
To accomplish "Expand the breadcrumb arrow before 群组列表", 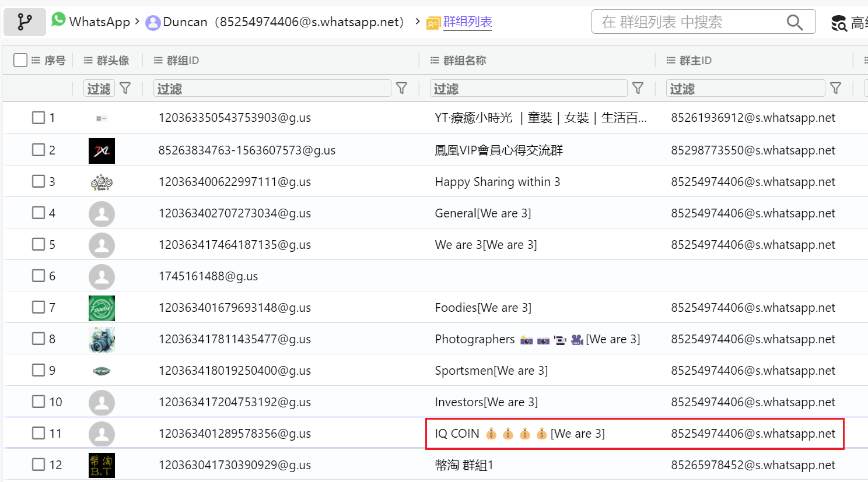I will pyautogui.click(x=418, y=22).
